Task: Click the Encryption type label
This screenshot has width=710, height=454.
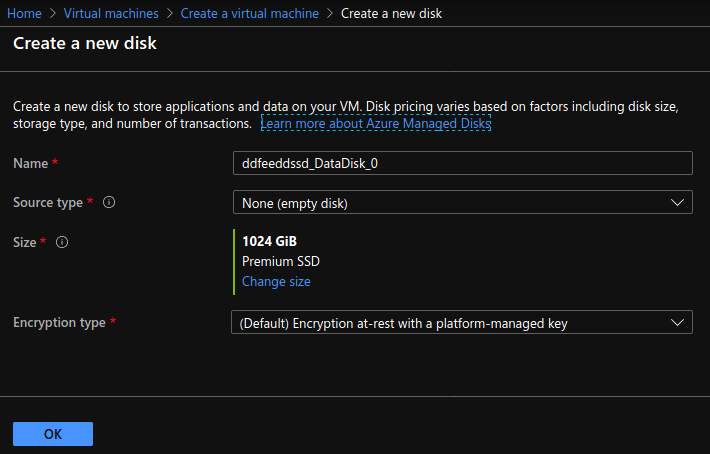Action: [x=60, y=322]
